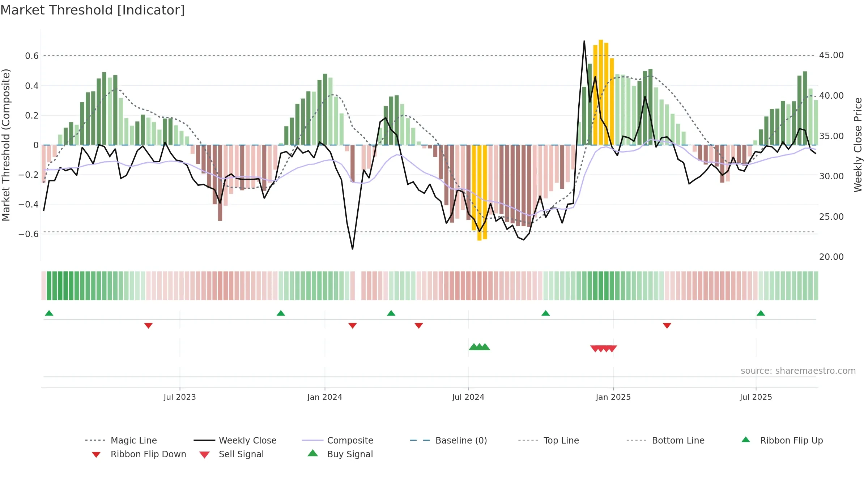Click the Jul 2023 x-axis label
The image size is (868, 488).
point(180,397)
